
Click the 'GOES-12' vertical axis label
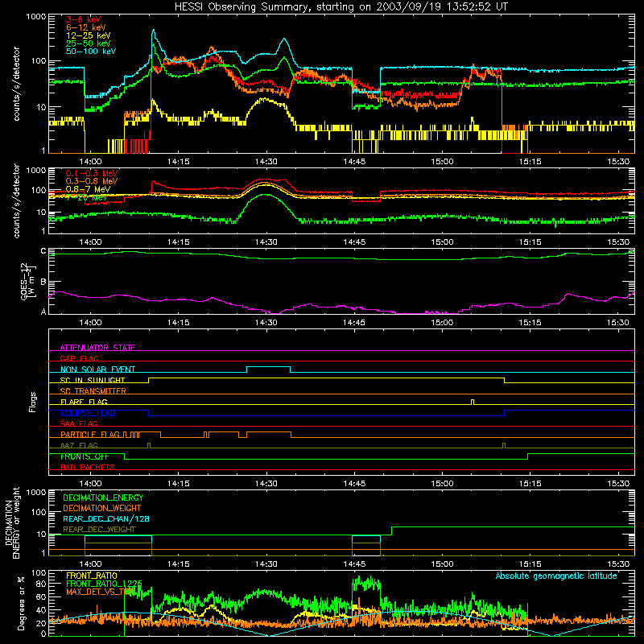[25, 281]
